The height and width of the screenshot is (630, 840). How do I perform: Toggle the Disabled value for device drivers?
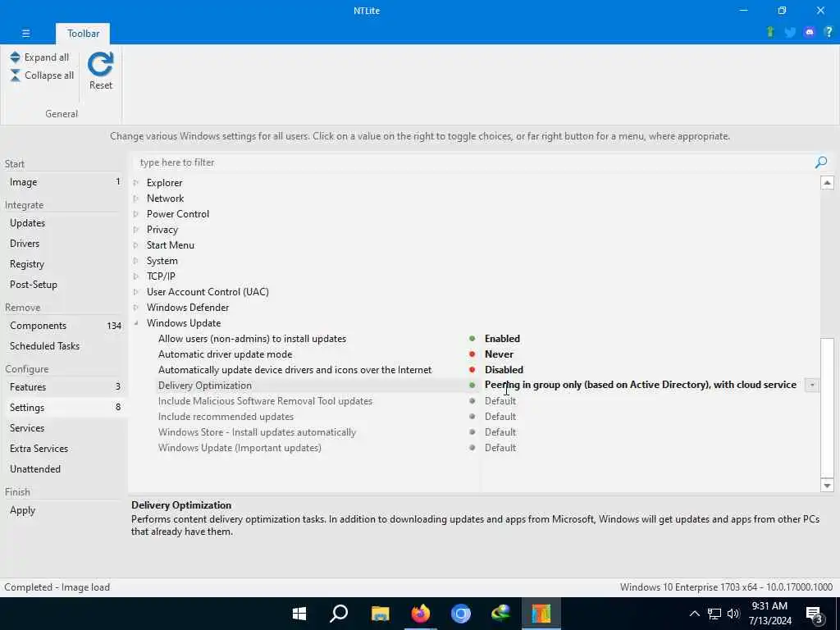[x=504, y=370]
